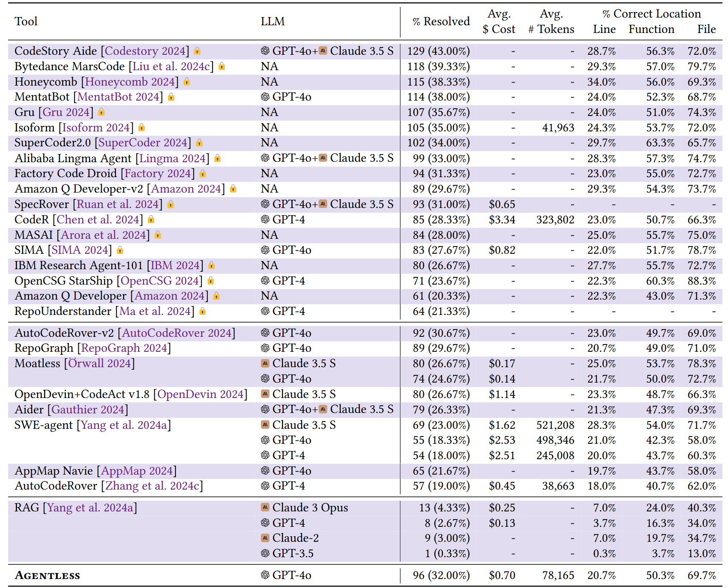This screenshot has height=588, width=728.
Task: Open the AutoCodeRover 2024 citation link
Action: (x=177, y=333)
